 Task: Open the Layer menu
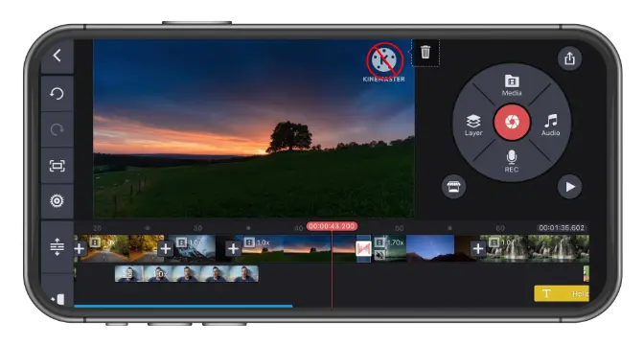coord(473,125)
